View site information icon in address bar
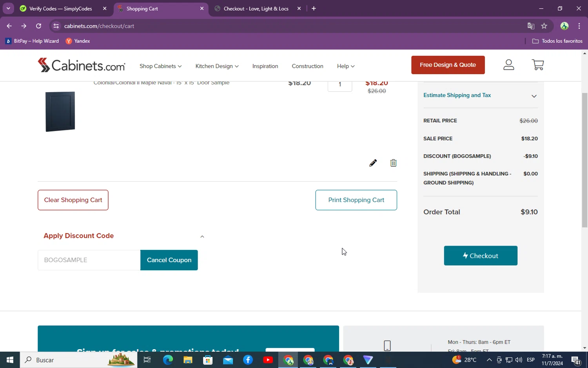 (56, 26)
